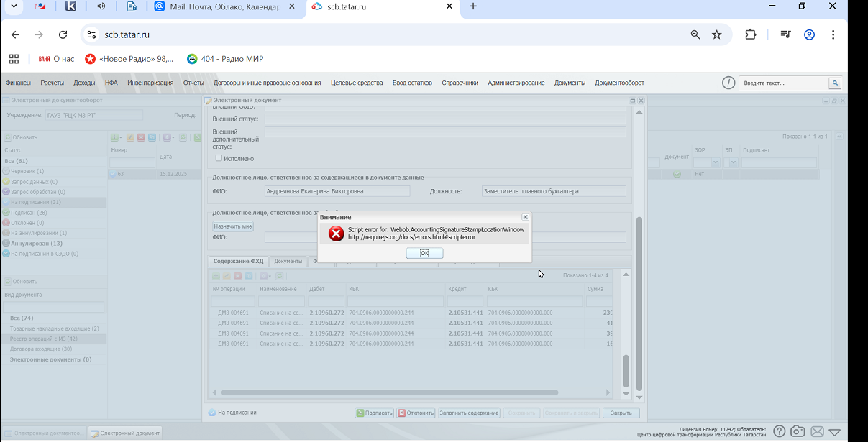Switch to Содержание ФХД tab
The image size is (868, 442).
(239, 262)
